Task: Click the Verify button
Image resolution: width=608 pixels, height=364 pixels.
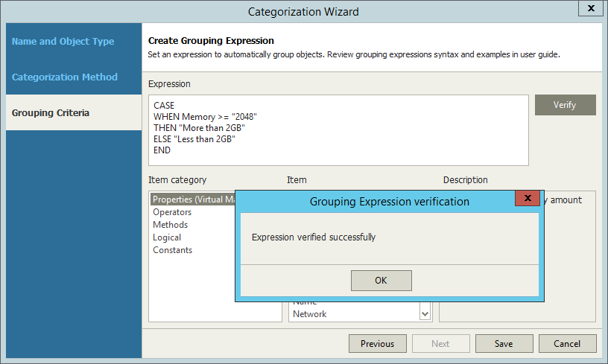Action: (x=565, y=105)
